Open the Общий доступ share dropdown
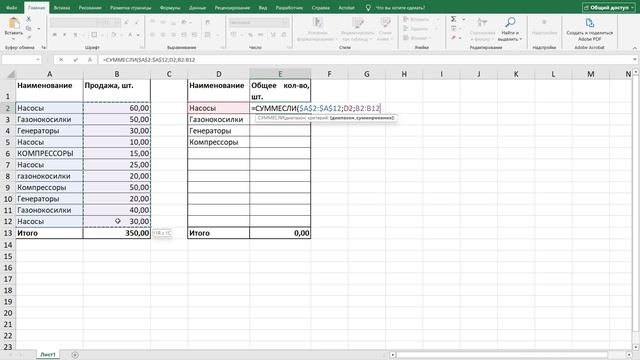Screen dimensions: 640x360 pyautogui.click(x=608, y=8)
